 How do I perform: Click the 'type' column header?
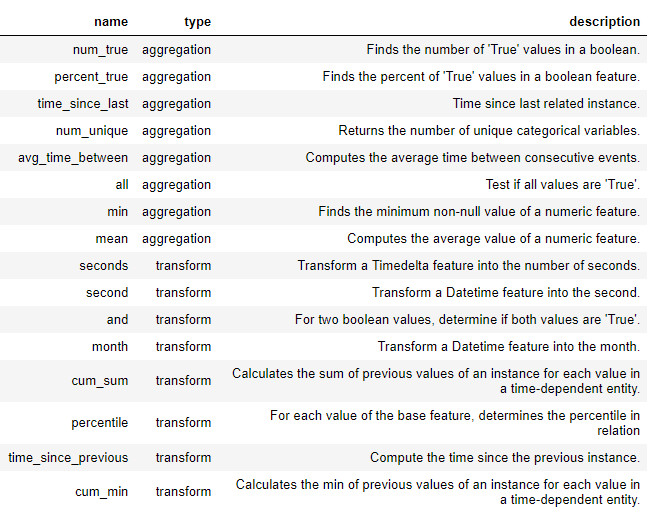click(197, 21)
